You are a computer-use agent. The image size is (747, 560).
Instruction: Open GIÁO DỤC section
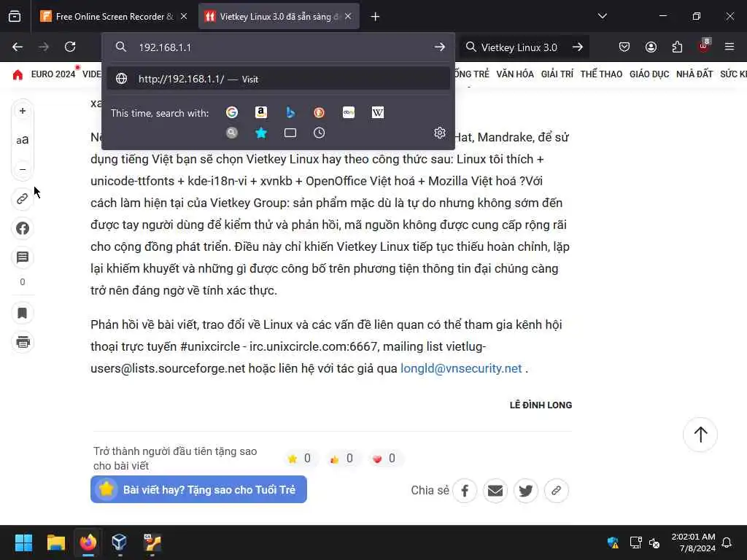[649, 74]
